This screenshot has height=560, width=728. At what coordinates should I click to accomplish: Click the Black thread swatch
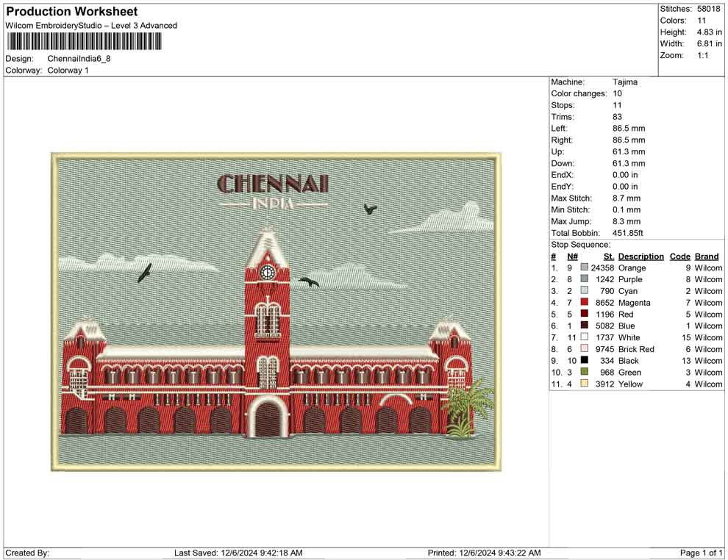coord(584,361)
